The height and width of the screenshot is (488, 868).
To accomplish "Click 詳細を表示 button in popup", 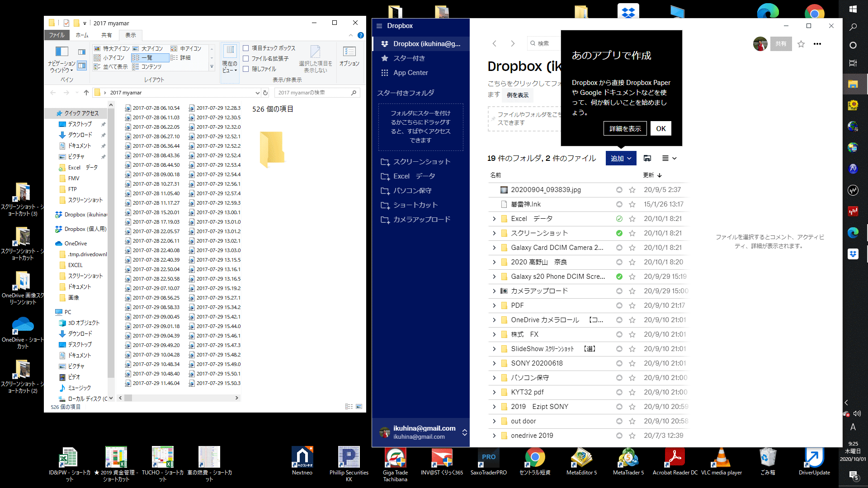I will point(625,129).
